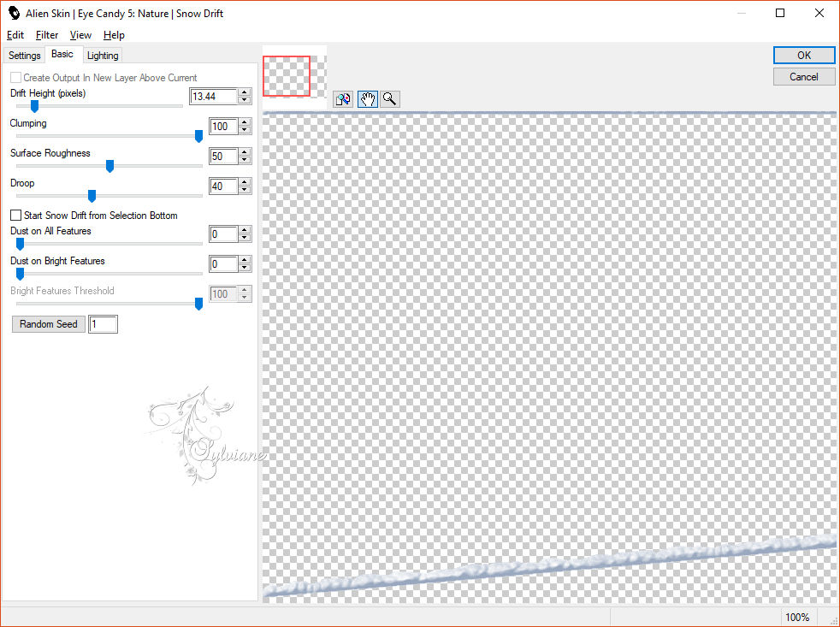Viewport: 840px width, 627px height.
Task: Select the Hand pan tool
Action: tap(368, 99)
